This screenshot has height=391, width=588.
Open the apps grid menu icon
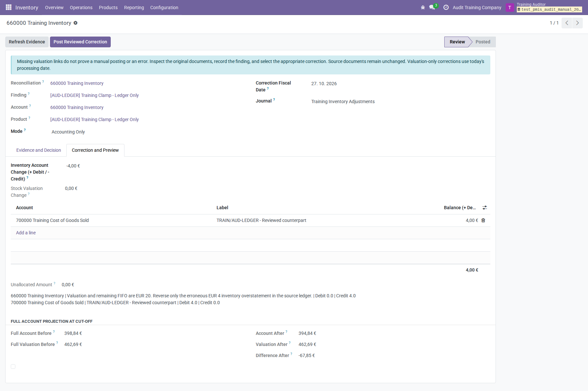pos(9,7)
